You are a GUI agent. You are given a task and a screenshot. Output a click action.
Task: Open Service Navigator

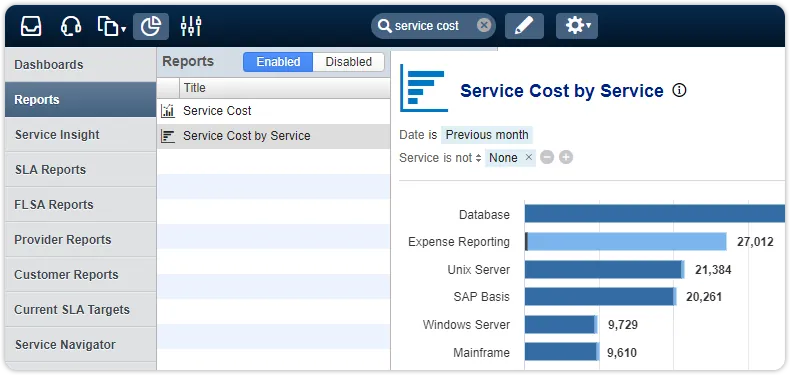81,344
